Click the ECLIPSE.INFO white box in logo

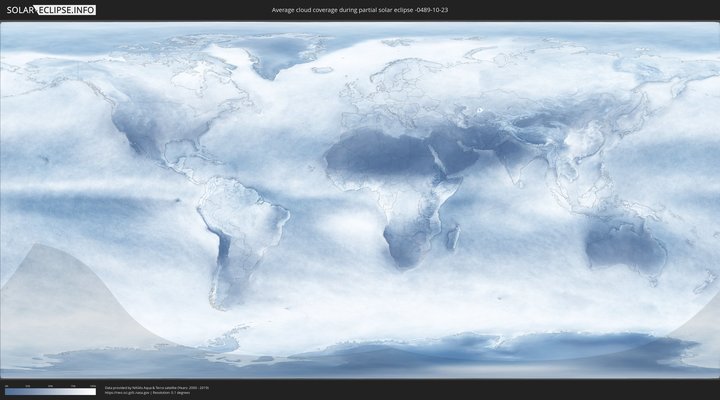67,9
